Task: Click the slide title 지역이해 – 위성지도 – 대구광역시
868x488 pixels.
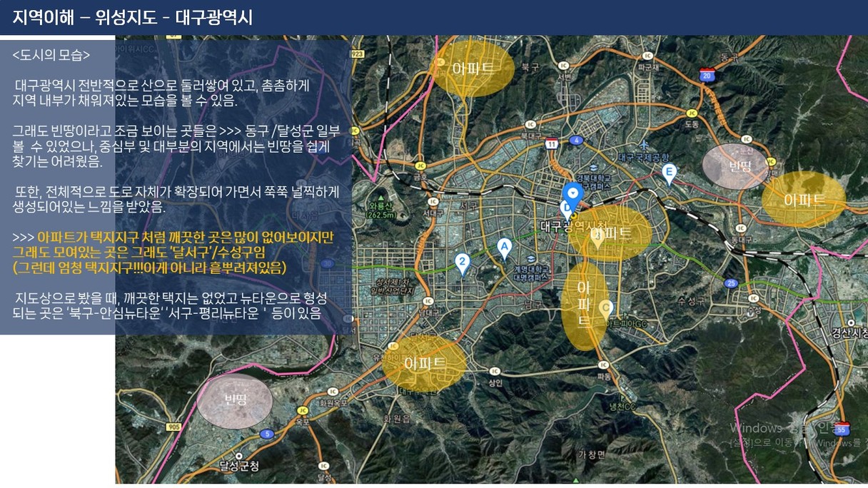Action: coord(133,18)
